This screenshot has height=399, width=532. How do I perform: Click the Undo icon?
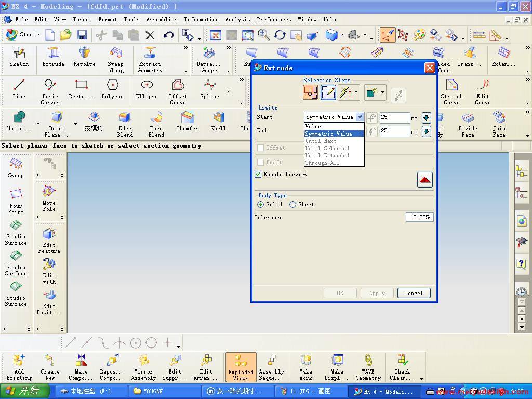coord(168,35)
